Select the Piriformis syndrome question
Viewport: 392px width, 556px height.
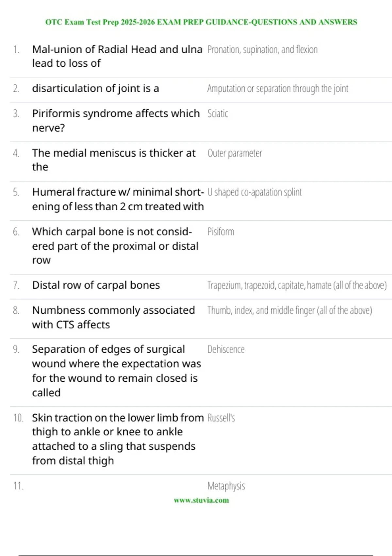tap(116, 121)
